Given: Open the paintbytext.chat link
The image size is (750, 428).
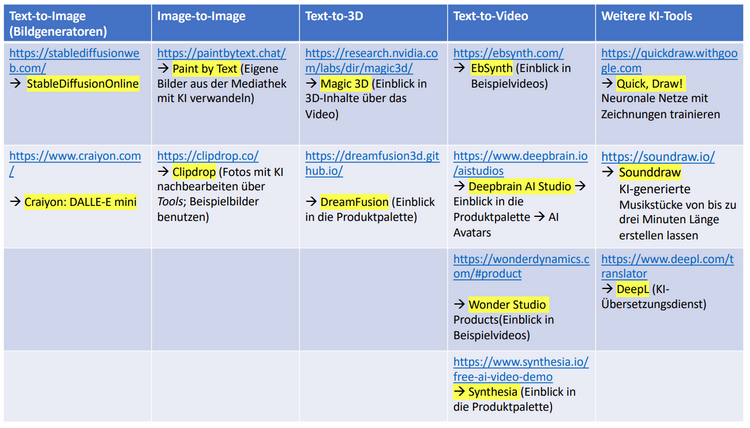Looking at the screenshot, I should coord(221,53).
